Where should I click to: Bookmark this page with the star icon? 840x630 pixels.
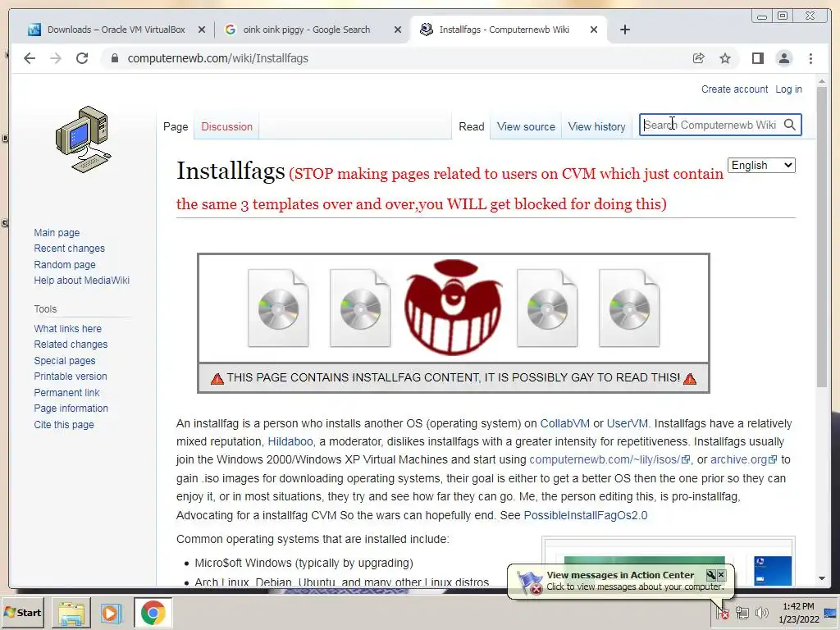(725, 58)
